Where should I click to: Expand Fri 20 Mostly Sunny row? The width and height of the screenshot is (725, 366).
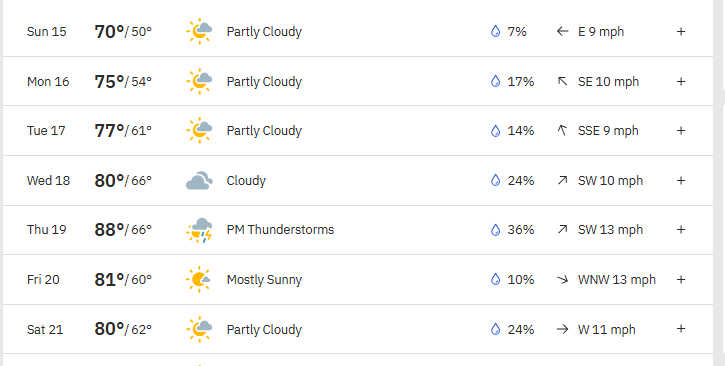point(681,280)
